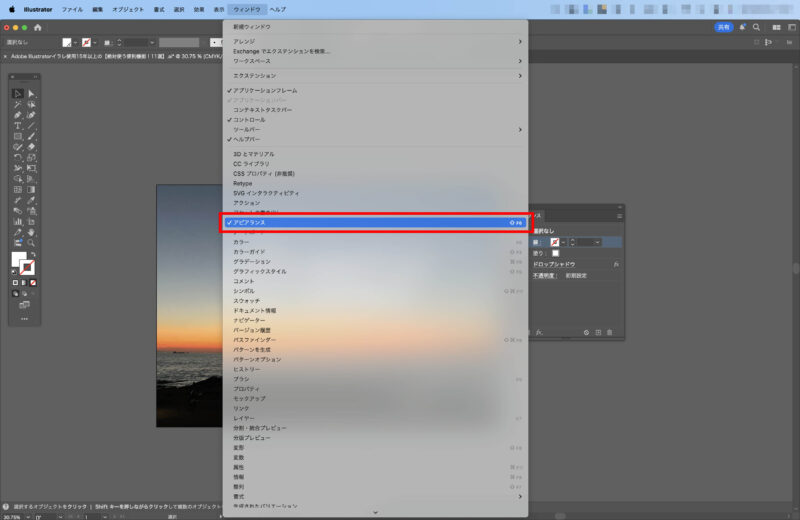This screenshot has height=520, width=800.
Task: Choose レイヤー from the Window menu
Action: [x=244, y=418]
